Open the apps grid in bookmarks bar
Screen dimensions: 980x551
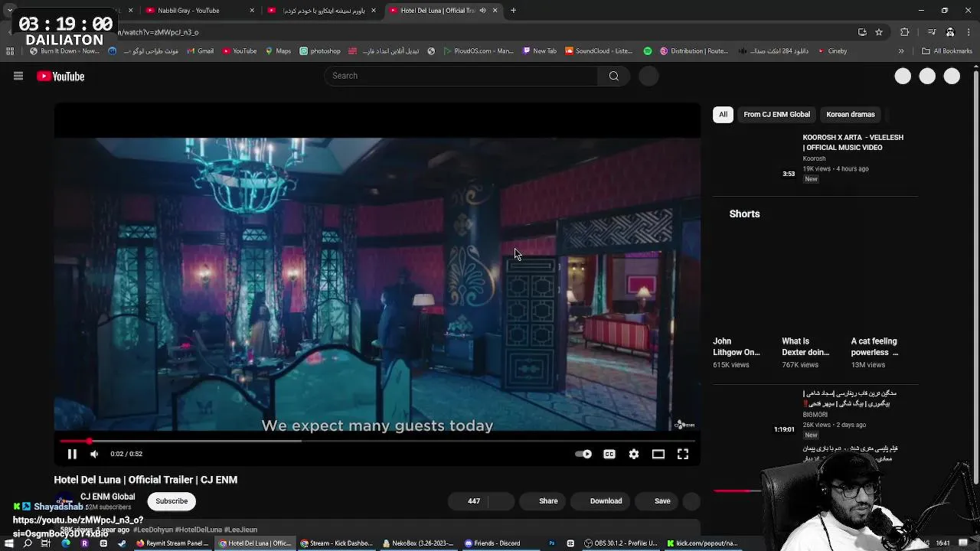coord(10,51)
